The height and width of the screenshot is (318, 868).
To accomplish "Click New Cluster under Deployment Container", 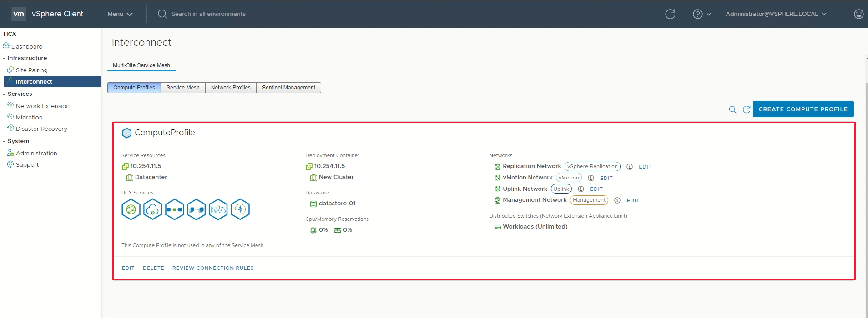I will click(x=336, y=177).
